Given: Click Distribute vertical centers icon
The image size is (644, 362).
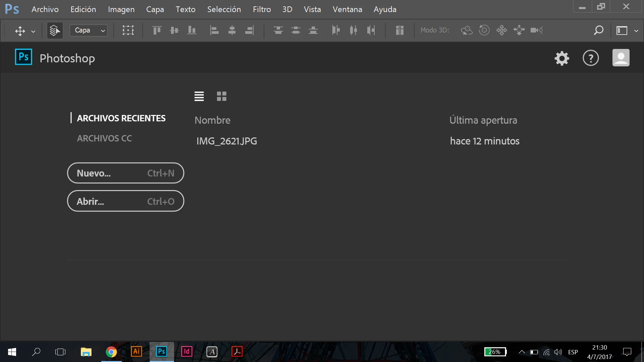Looking at the screenshot, I should coord(296,31).
